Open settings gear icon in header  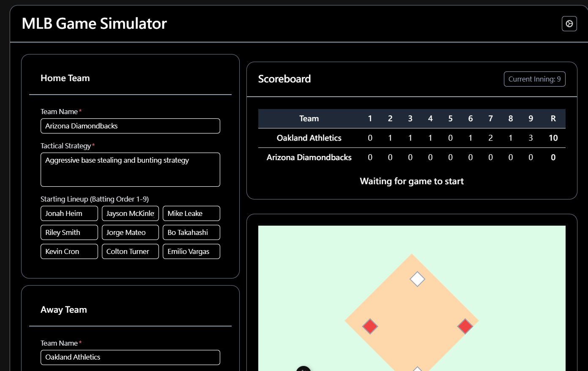point(569,24)
